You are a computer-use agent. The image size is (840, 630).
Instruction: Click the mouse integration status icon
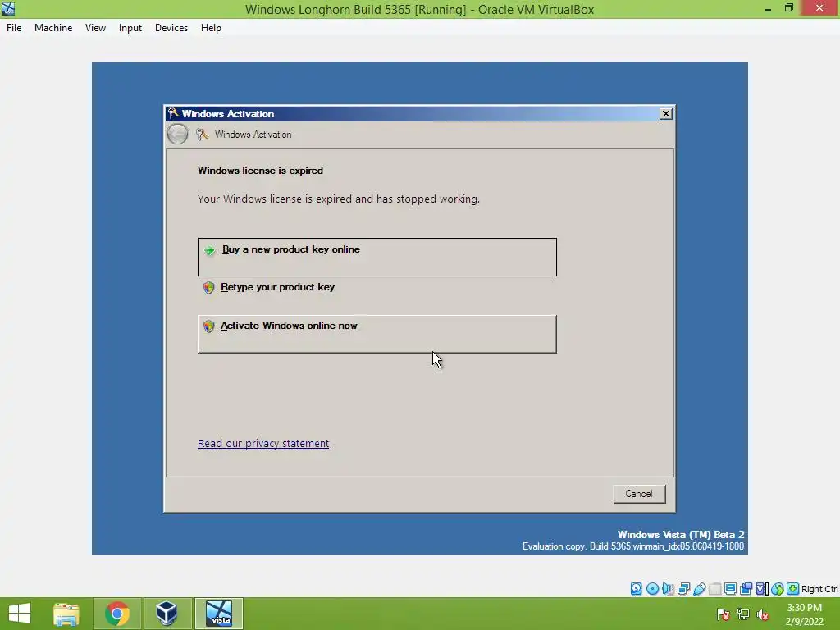tap(778, 589)
